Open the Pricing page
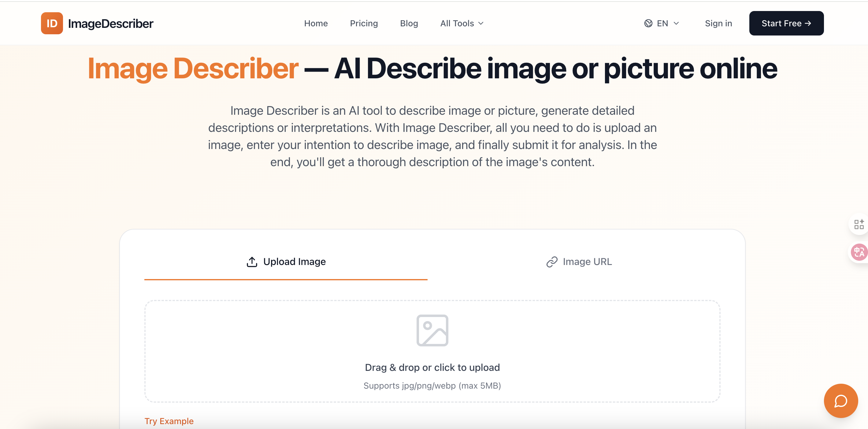The width and height of the screenshot is (868, 429). [364, 23]
